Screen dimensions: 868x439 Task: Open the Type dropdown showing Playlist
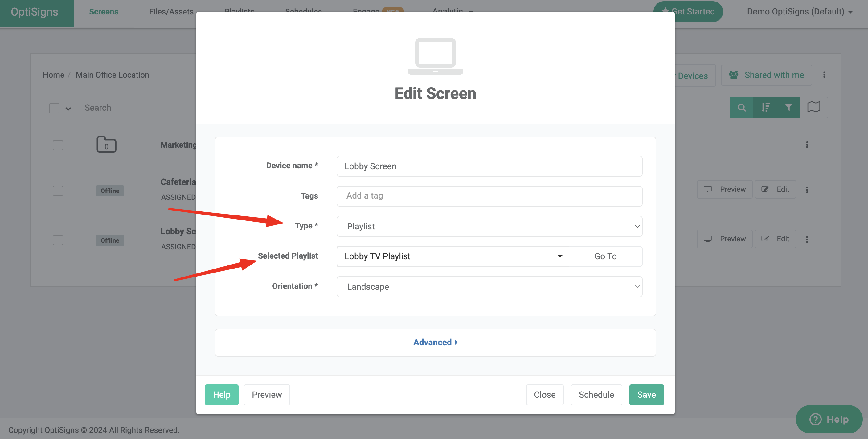coord(489,226)
